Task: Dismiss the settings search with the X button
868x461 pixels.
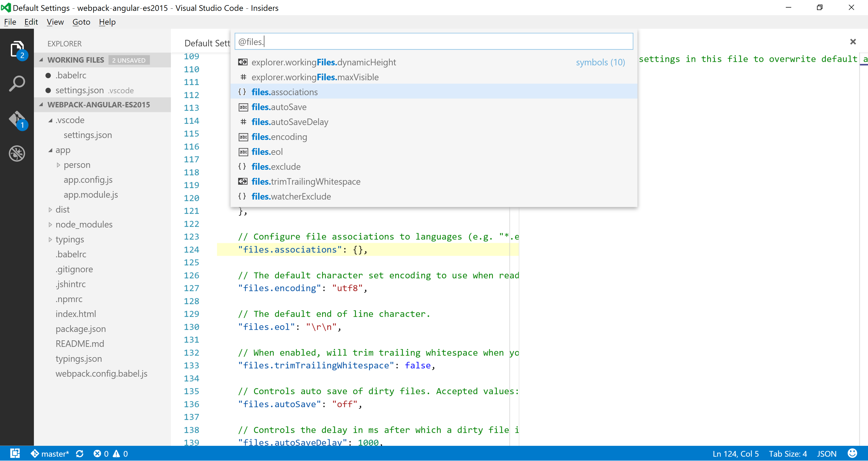Action: (853, 41)
